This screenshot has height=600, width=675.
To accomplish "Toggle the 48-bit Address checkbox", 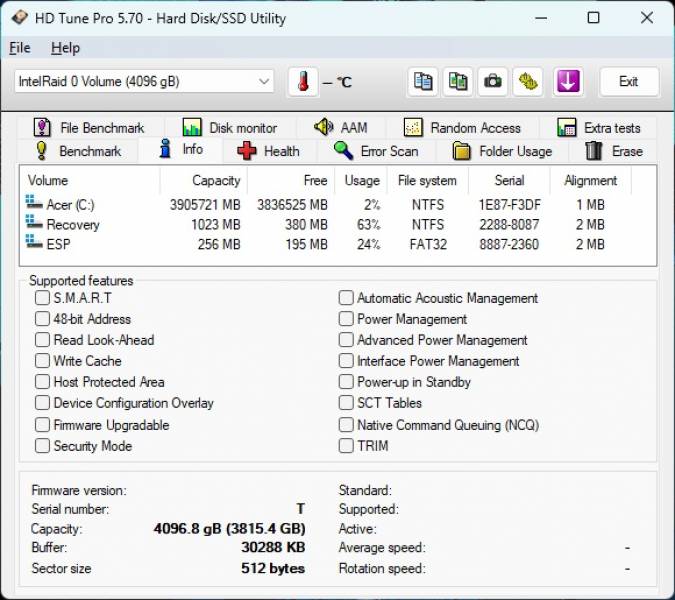I will [42, 319].
